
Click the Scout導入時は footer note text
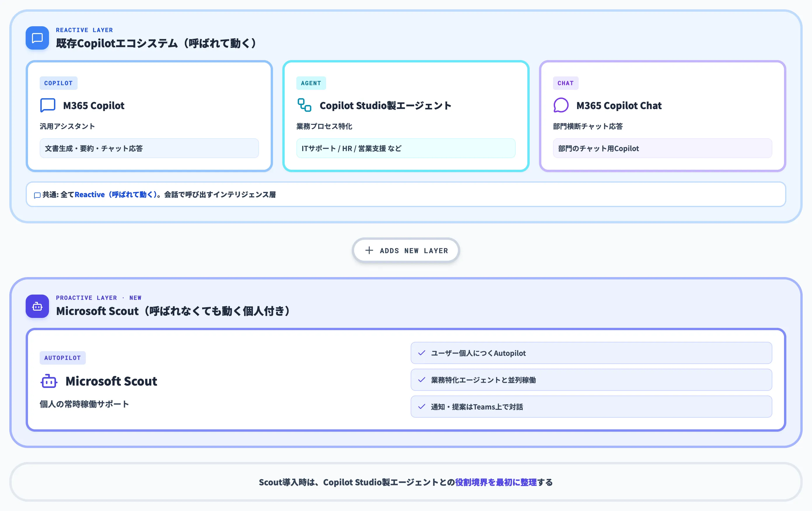point(406,482)
